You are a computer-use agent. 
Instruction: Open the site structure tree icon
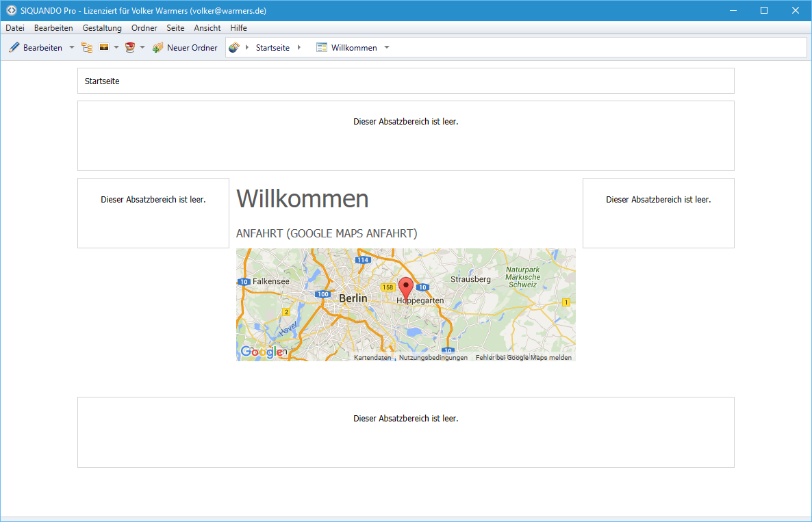click(x=87, y=48)
